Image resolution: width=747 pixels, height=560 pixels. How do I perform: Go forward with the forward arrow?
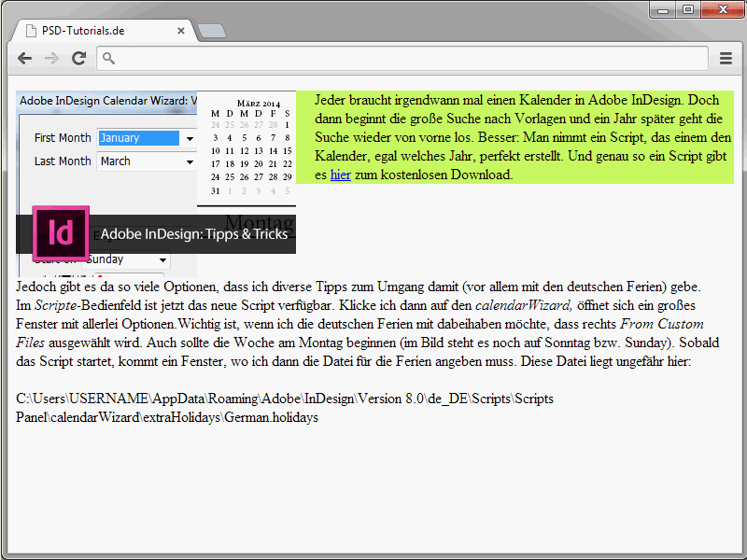point(51,59)
